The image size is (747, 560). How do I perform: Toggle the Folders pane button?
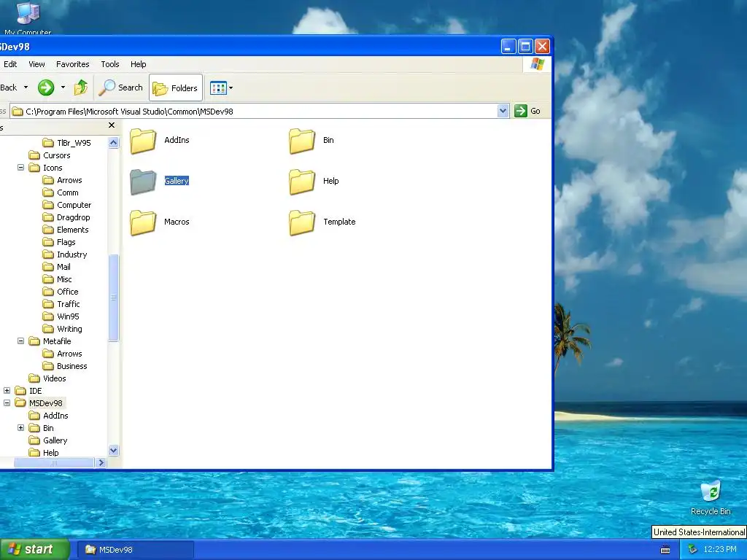coord(176,87)
